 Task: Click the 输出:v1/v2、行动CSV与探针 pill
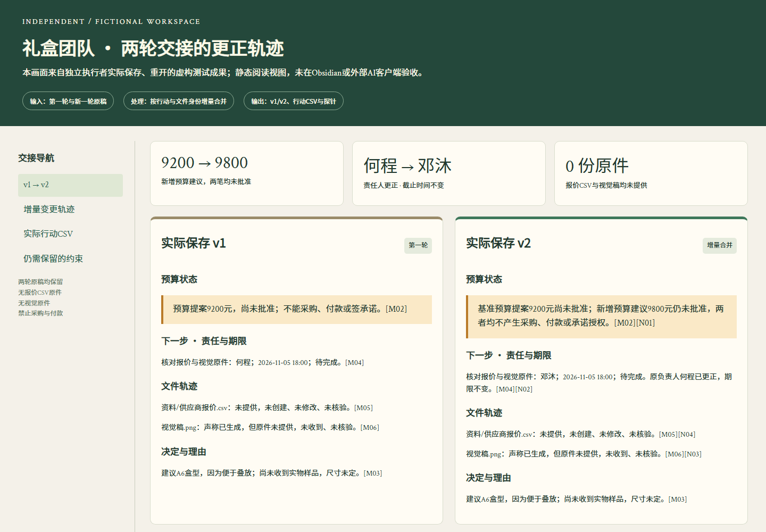pyautogui.click(x=294, y=101)
